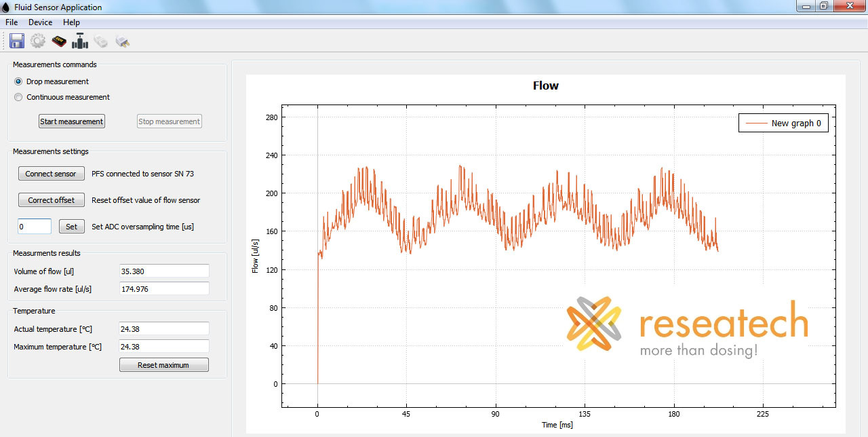Start measurement using the button
Image resolution: width=868 pixels, height=437 pixels.
pos(72,121)
